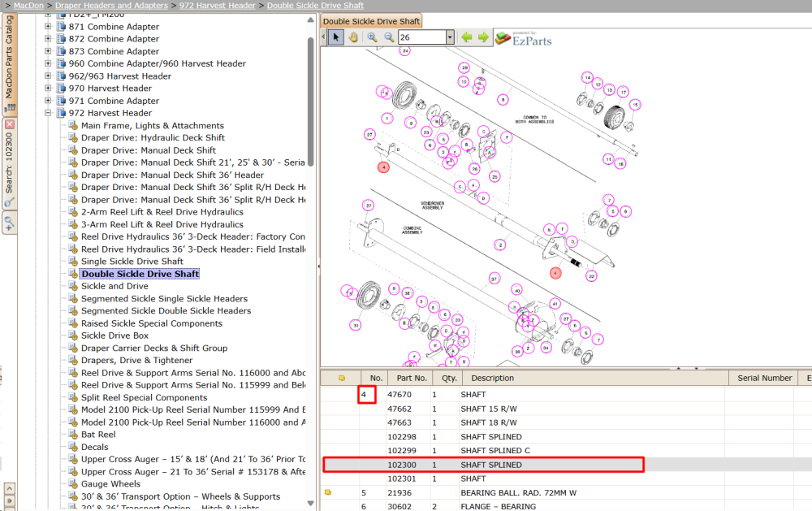Go to previous diagram with green left arrow
Image resolution: width=812 pixels, height=511 pixels.
pos(467,37)
